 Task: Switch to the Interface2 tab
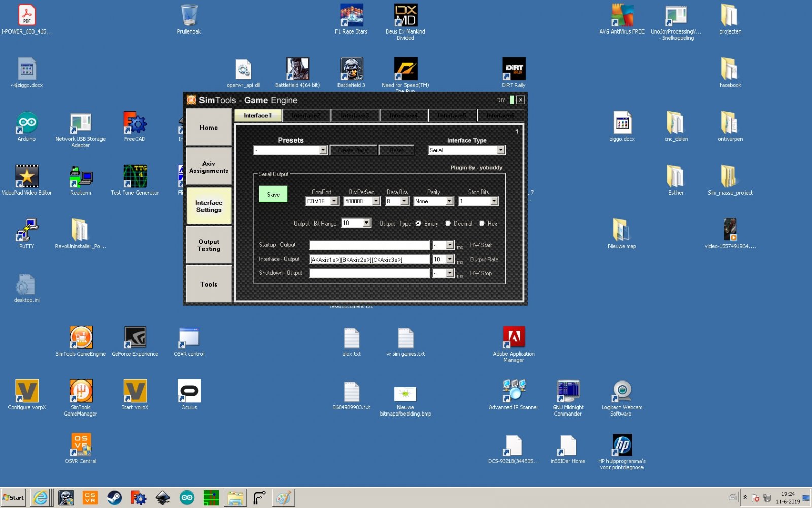pos(306,116)
